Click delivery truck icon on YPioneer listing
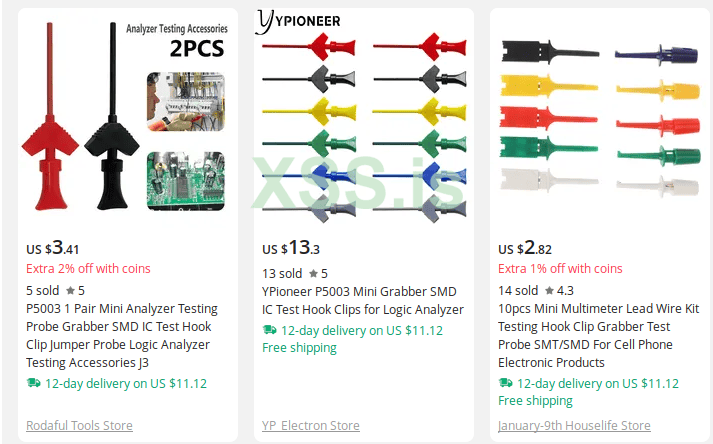713x444 pixels. (x=270, y=330)
